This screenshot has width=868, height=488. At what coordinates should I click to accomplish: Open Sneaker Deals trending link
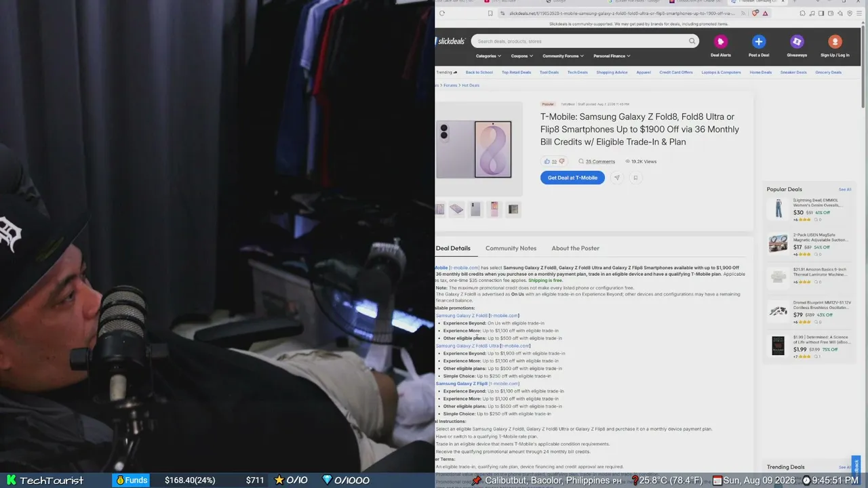tap(793, 72)
